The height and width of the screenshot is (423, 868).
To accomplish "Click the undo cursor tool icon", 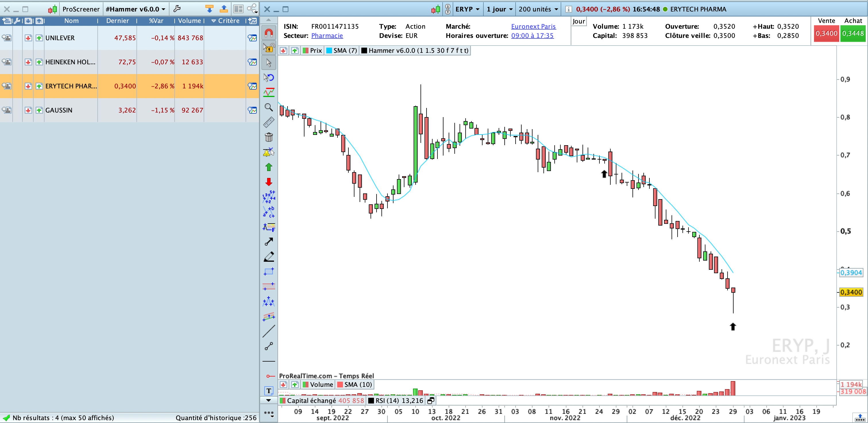I will [x=269, y=77].
